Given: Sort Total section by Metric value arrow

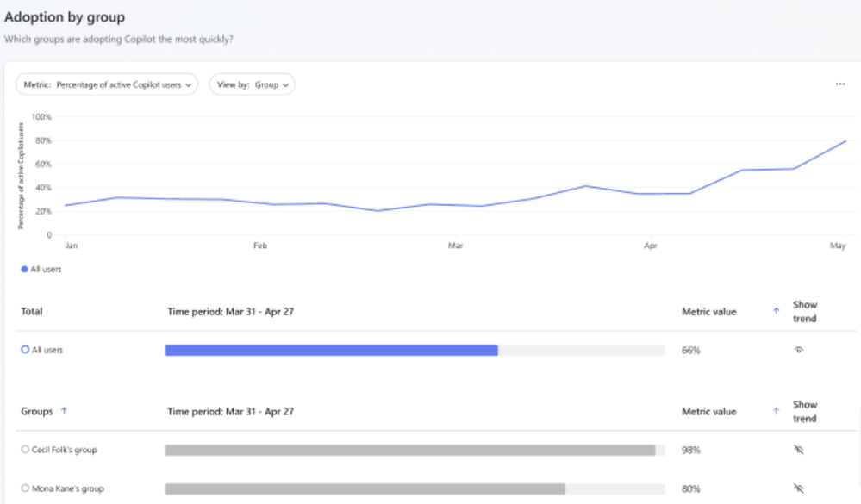Looking at the screenshot, I should 777,312.
